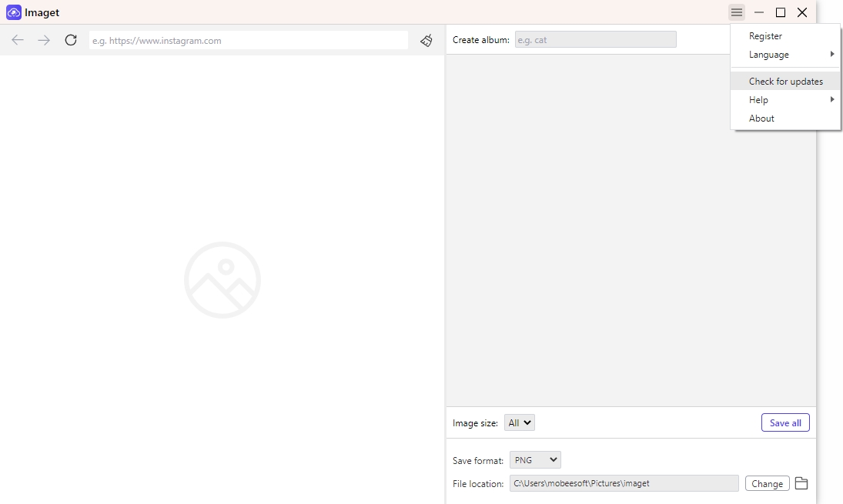Clear with the broom icon

427,40
